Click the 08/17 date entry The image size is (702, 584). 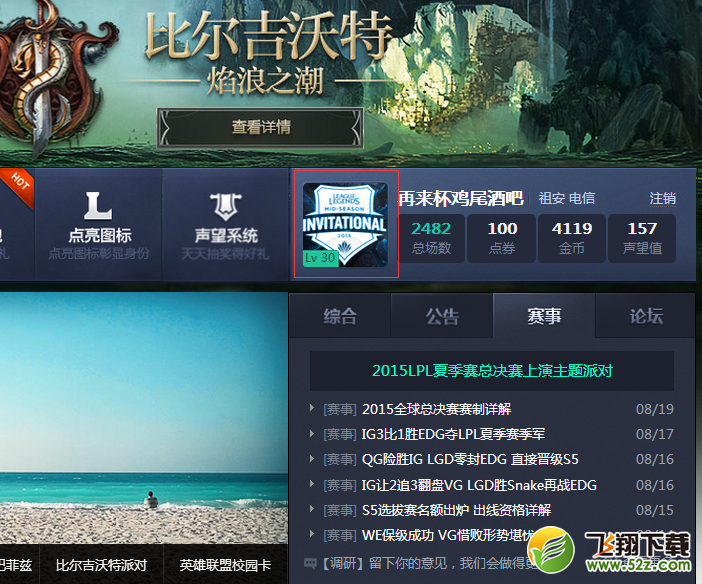click(655, 434)
